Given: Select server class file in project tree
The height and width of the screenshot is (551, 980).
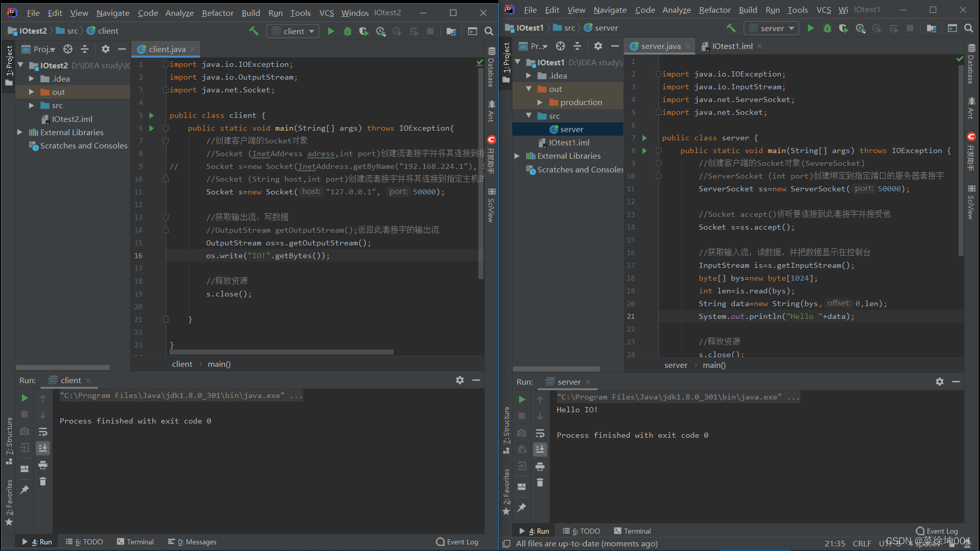Looking at the screenshot, I should 571,130.
